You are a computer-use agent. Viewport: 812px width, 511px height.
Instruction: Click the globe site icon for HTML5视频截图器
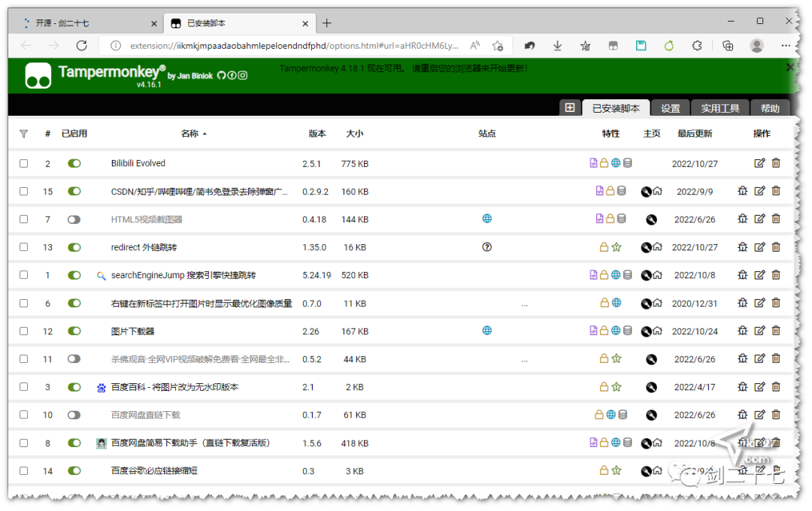pyautogui.click(x=486, y=219)
